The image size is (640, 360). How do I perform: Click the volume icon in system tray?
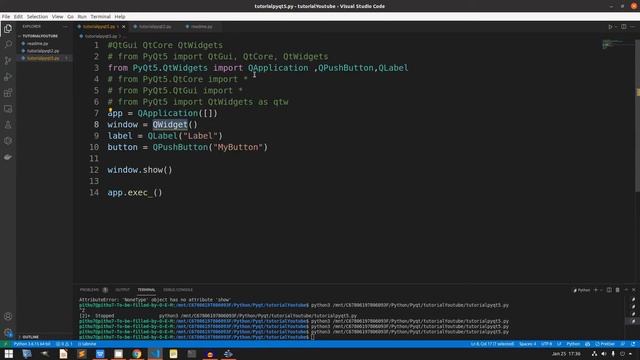[604, 354]
